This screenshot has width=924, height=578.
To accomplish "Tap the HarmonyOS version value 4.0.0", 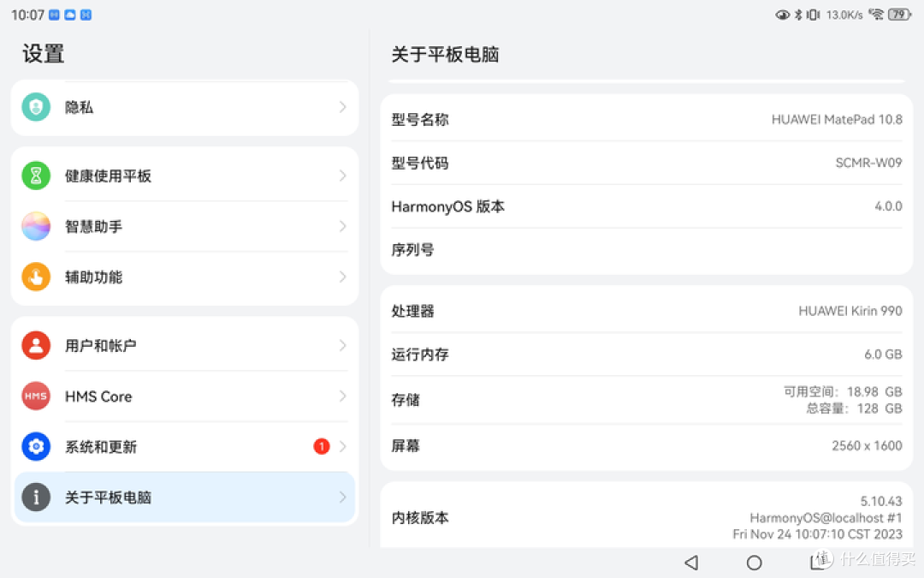I will tap(889, 206).
